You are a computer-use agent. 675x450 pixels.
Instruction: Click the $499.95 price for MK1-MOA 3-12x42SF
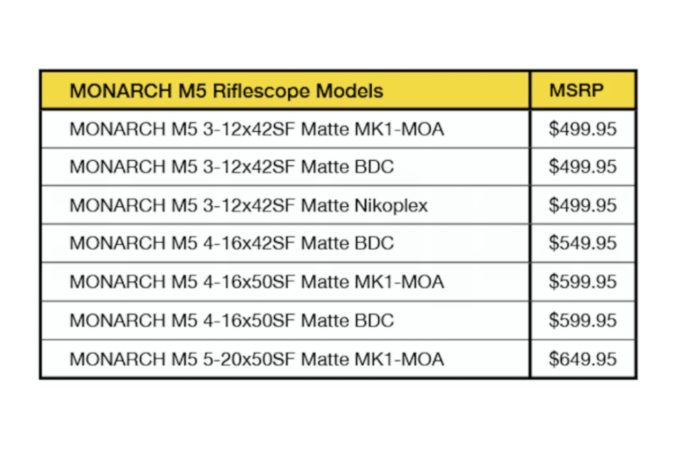pos(582,129)
